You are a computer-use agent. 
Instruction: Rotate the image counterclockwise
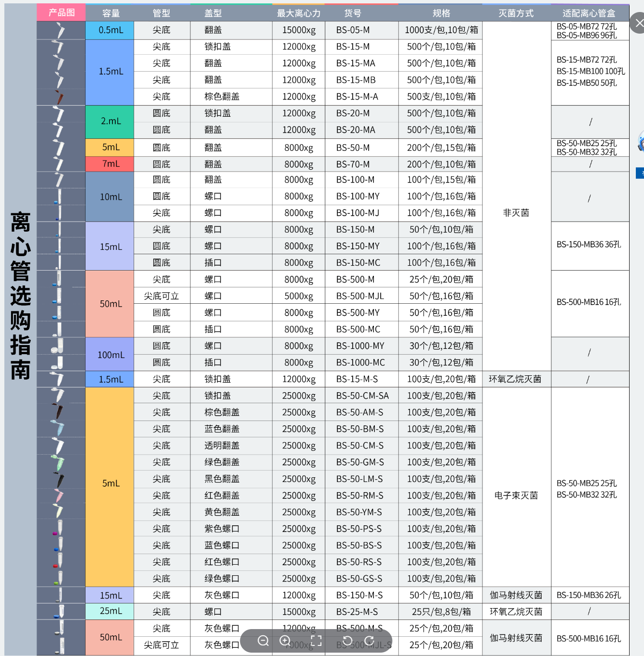[347, 641]
